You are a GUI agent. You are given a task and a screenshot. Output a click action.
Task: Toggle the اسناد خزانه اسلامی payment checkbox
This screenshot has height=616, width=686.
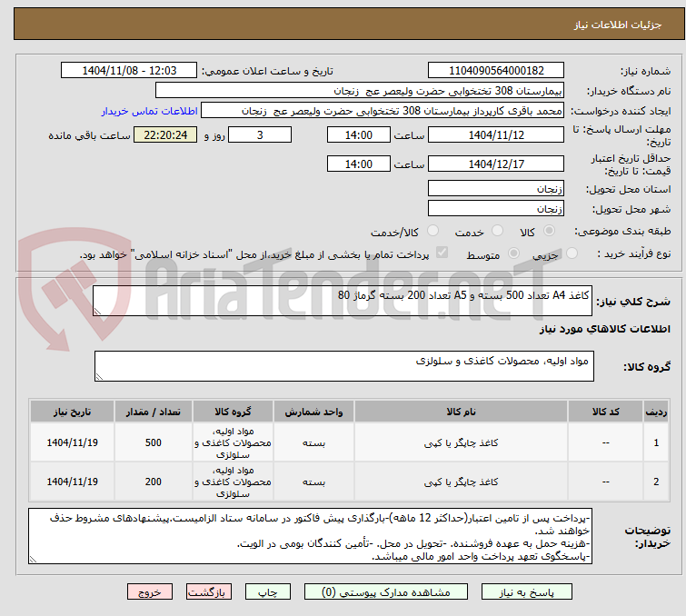[x=442, y=253]
